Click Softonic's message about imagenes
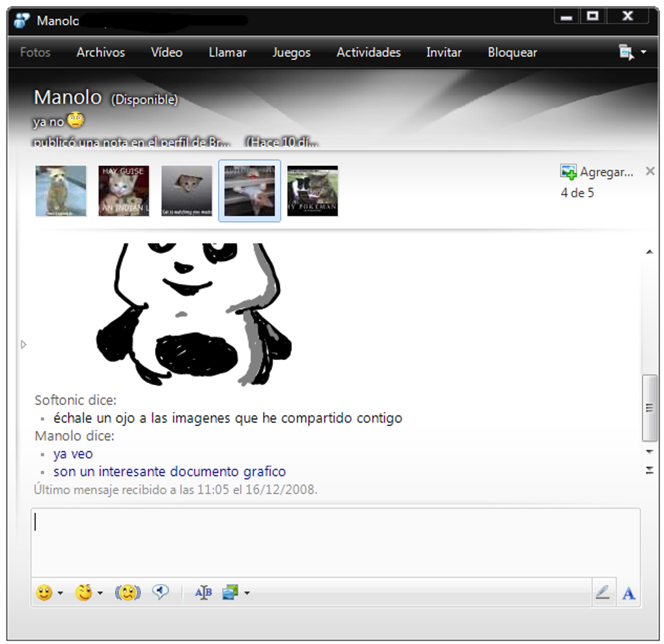664x644 pixels. 228,418
